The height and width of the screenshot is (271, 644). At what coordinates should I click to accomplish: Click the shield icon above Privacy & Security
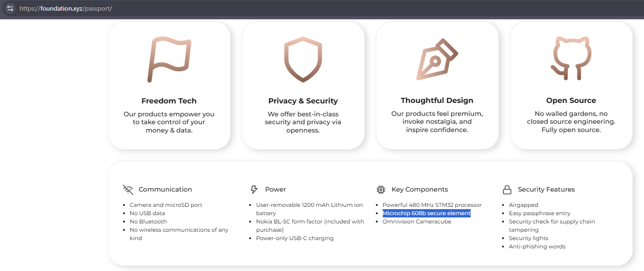click(x=303, y=60)
